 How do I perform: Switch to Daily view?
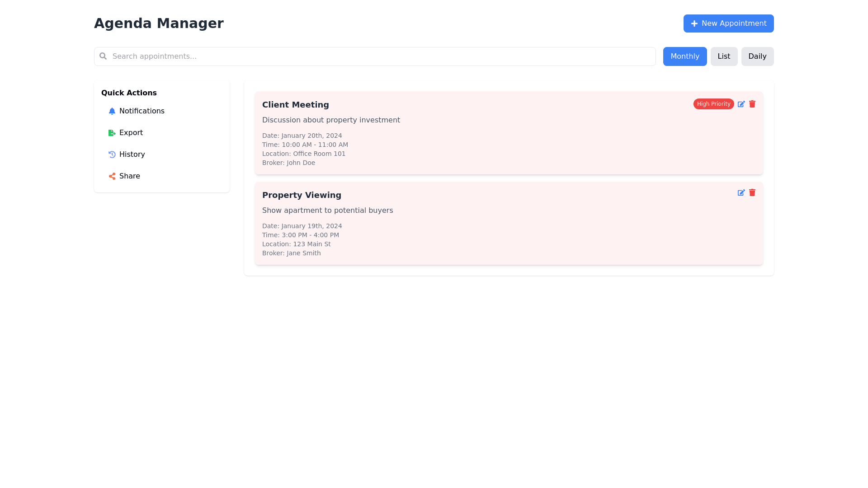[757, 56]
